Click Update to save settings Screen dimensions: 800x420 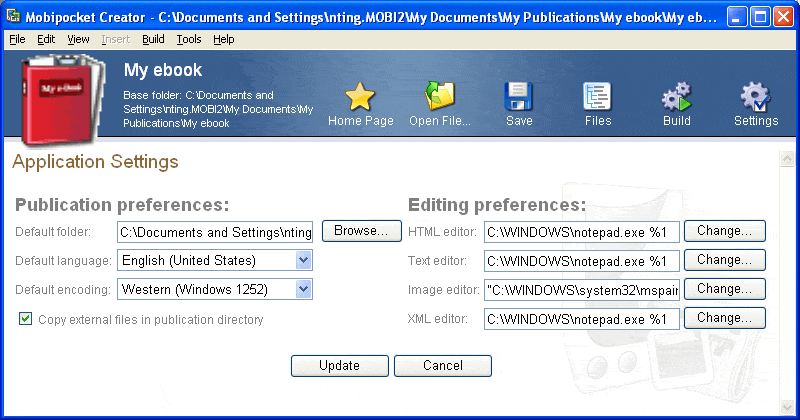[339, 366]
